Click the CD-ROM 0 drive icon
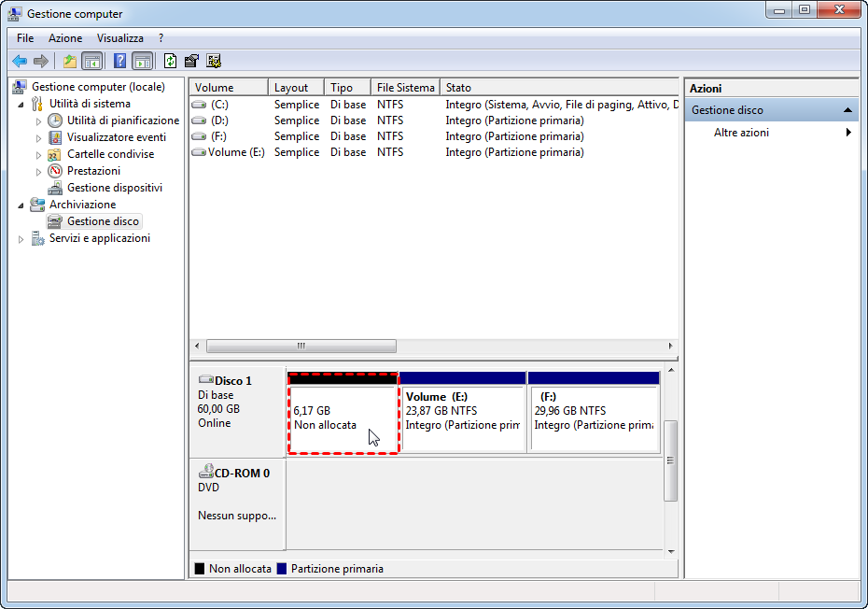868x609 pixels. point(206,472)
